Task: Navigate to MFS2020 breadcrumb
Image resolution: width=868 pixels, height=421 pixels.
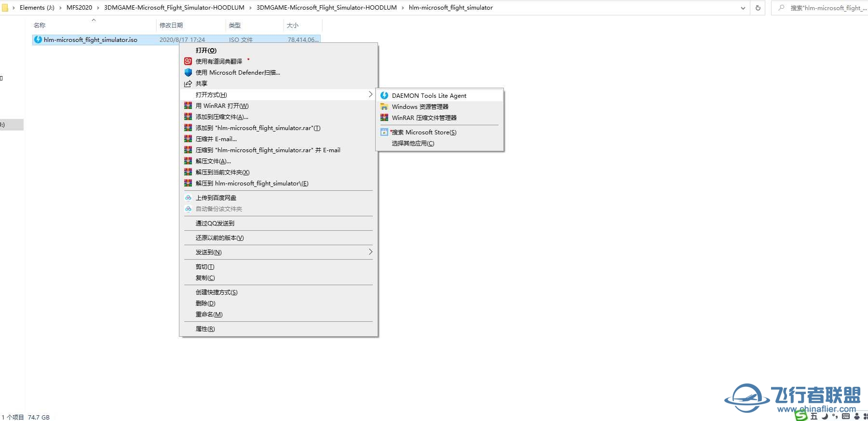Action: coord(79,8)
